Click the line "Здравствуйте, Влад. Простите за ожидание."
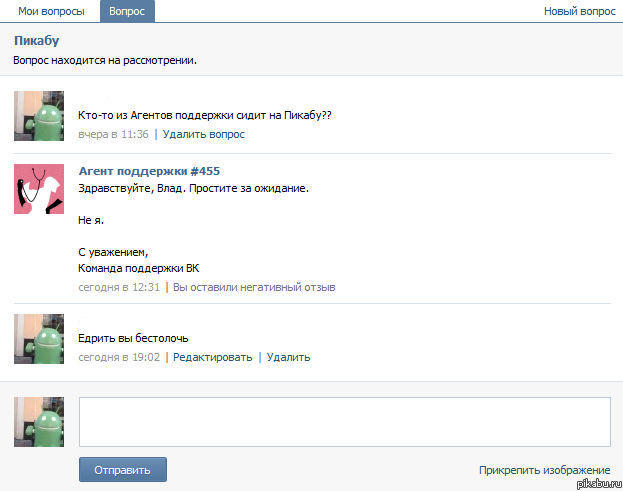Image resolution: width=623 pixels, height=491 pixels. (x=193, y=188)
